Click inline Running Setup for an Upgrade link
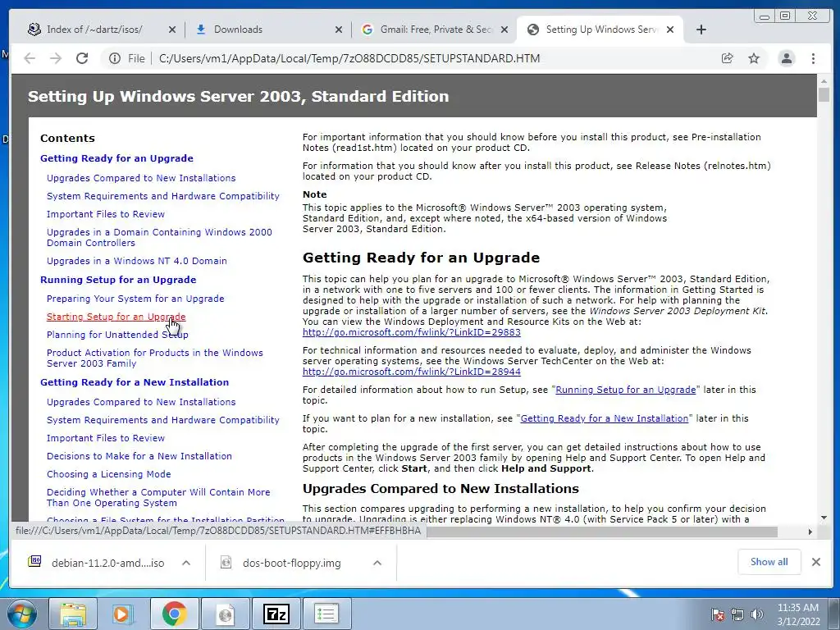Viewport: 840px width, 630px height. 625,390
